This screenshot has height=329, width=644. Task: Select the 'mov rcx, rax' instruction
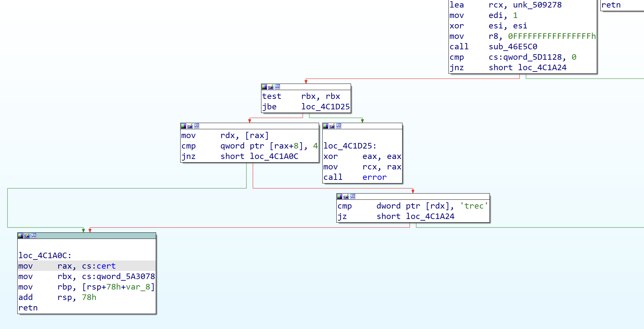point(362,167)
